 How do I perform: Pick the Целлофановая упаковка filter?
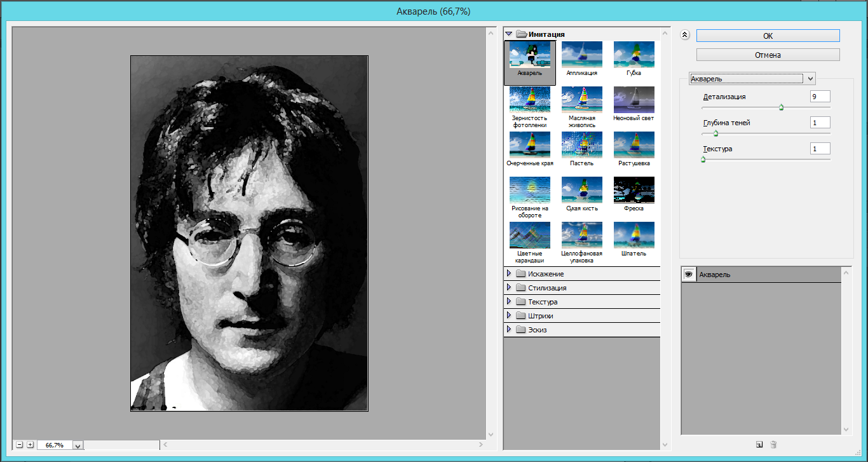582,243
